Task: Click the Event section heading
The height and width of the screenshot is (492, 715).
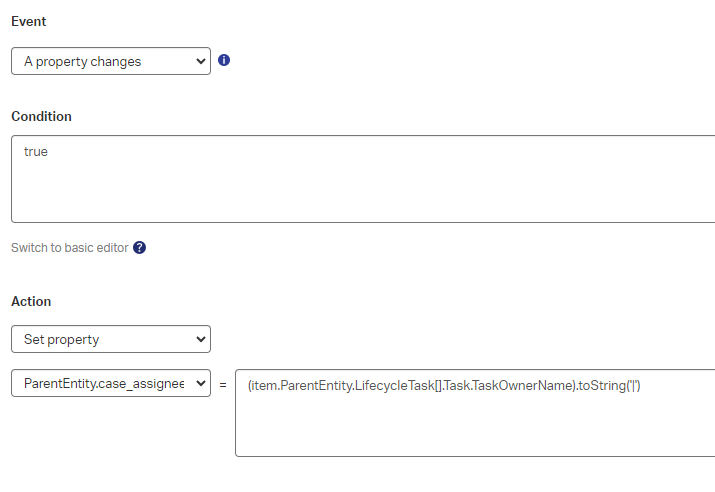Action: coord(29,21)
